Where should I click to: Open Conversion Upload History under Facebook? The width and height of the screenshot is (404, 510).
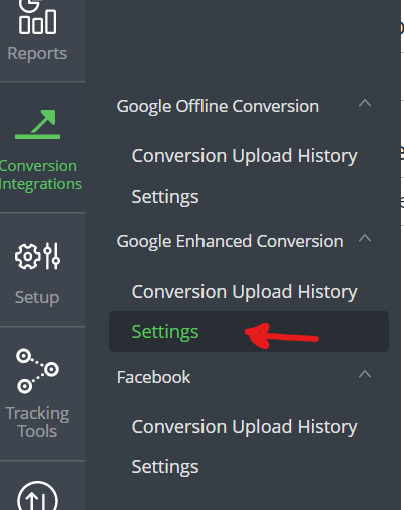244,427
